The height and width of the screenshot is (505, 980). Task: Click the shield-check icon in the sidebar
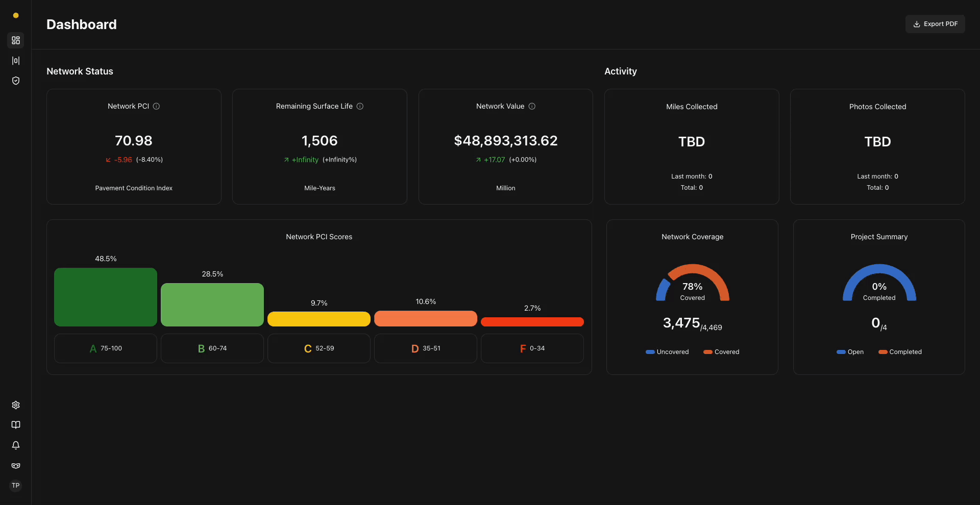[16, 81]
